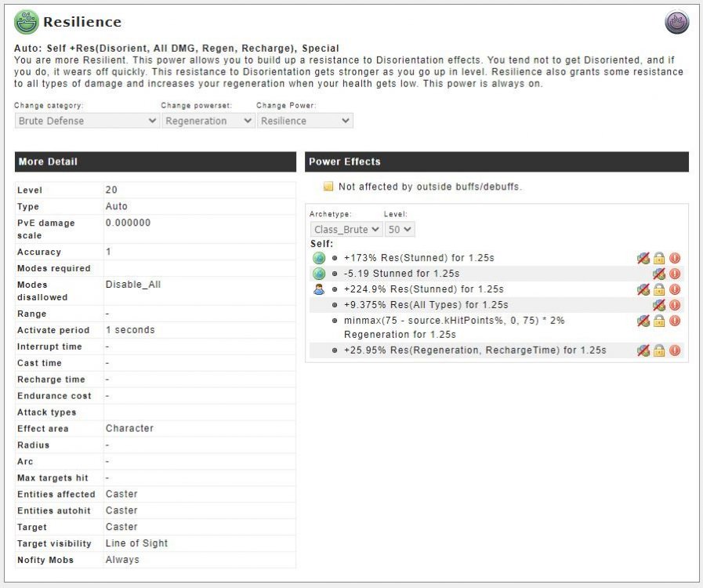Click the globe icon beside -5.19 Stunned
This screenshot has width=703, height=588.
(318, 274)
